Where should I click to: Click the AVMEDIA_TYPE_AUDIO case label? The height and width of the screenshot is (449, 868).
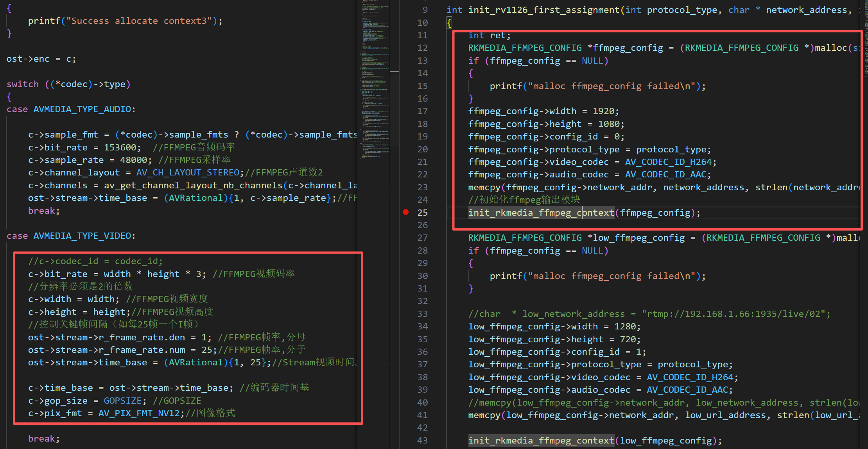[82, 109]
